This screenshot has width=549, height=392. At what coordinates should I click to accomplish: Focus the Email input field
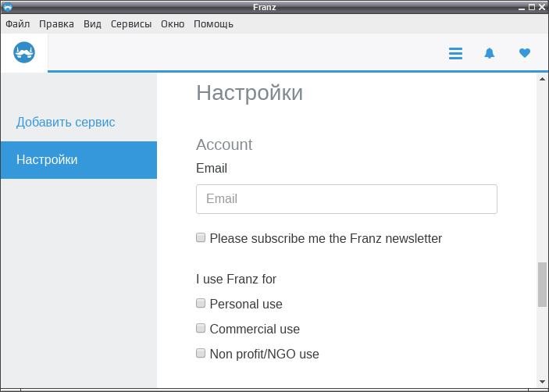347,199
